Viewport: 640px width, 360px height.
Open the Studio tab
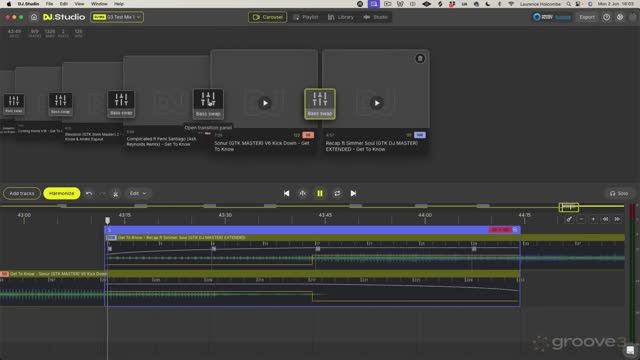pos(376,17)
